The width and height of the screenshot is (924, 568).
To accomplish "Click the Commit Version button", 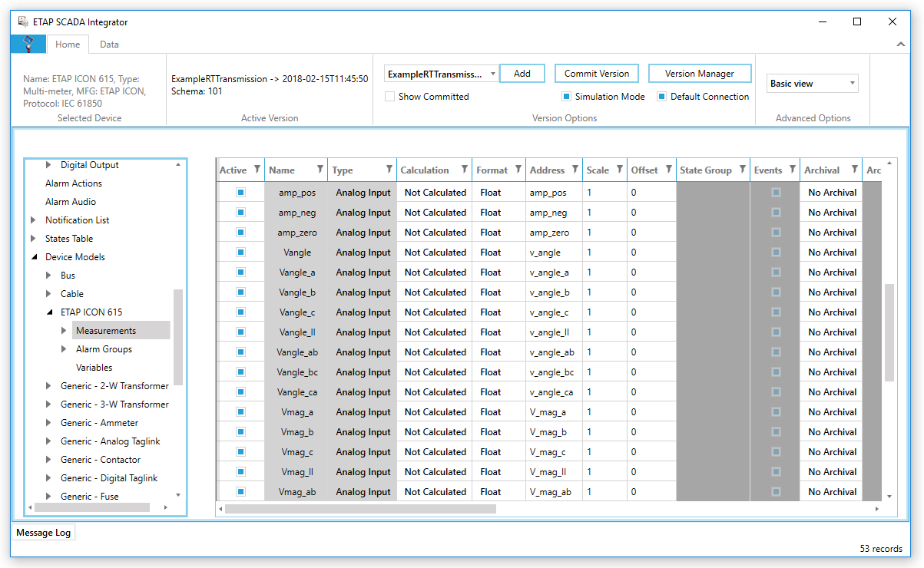I will click(596, 73).
